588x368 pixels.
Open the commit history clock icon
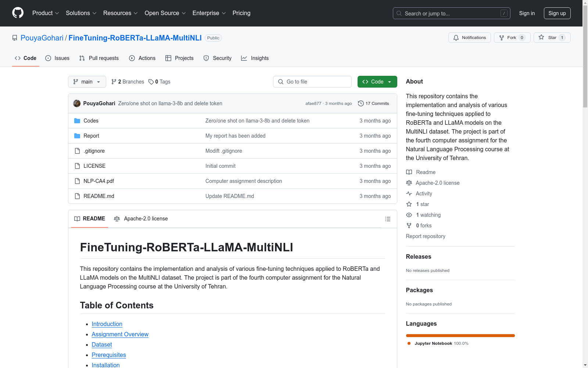361,103
